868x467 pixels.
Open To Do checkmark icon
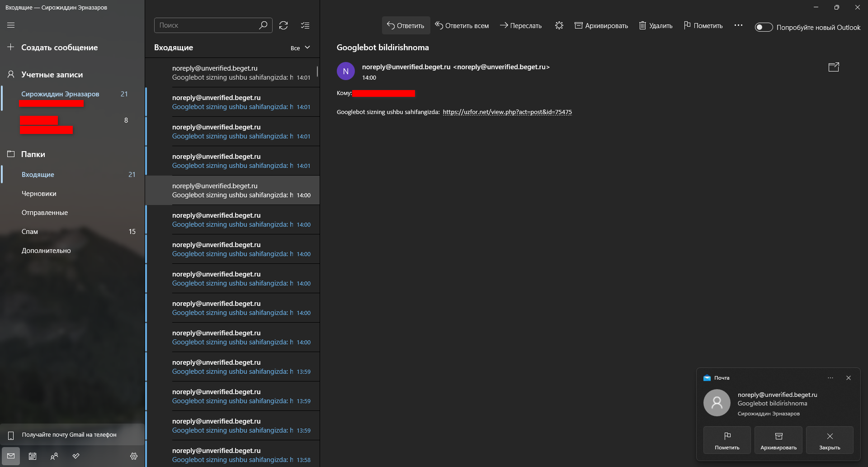click(x=76, y=456)
